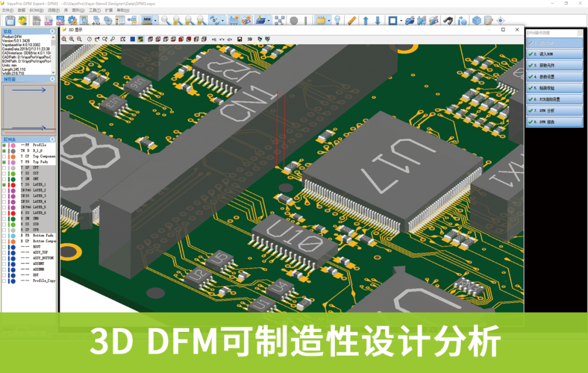This screenshot has width=588, height=373.
Task: Click the save image icon in 3D view toolbar
Action: click(x=240, y=39)
